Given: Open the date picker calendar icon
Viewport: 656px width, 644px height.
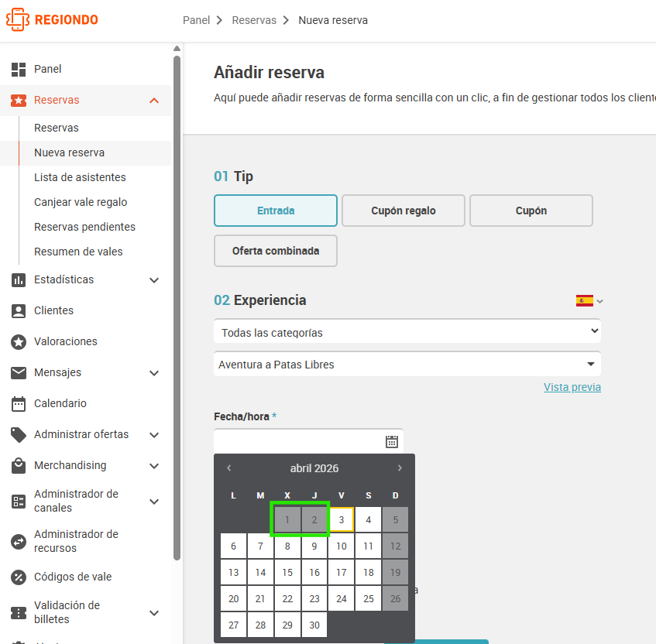Looking at the screenshot, I should coord(392,442).
